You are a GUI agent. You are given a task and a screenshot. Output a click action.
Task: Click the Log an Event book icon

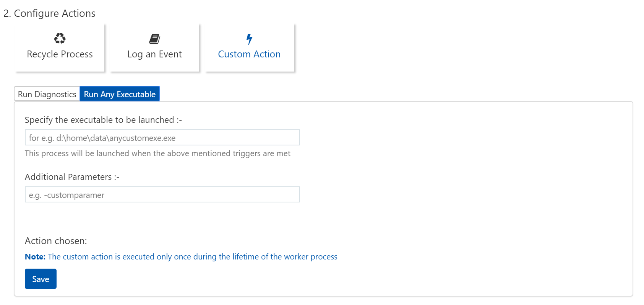point(154,39)
